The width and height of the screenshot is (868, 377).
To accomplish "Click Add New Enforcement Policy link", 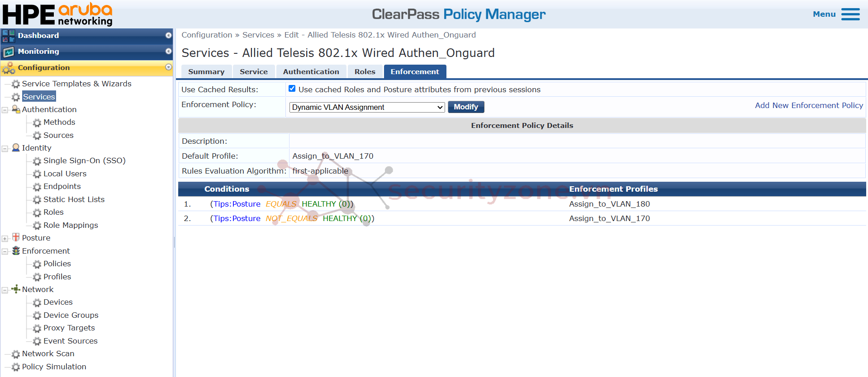I will (809, 105).
